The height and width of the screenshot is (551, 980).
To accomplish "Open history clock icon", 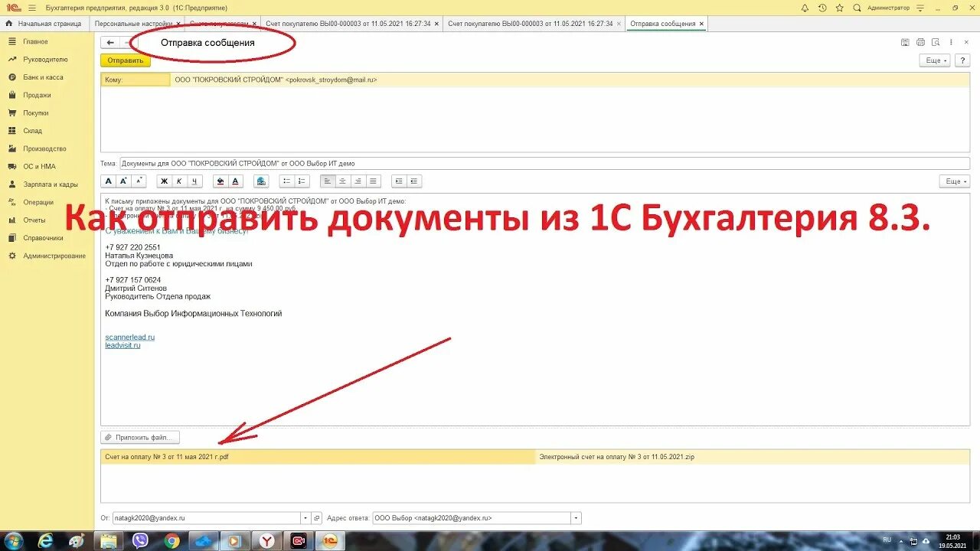I will click(x=822, y=8).
